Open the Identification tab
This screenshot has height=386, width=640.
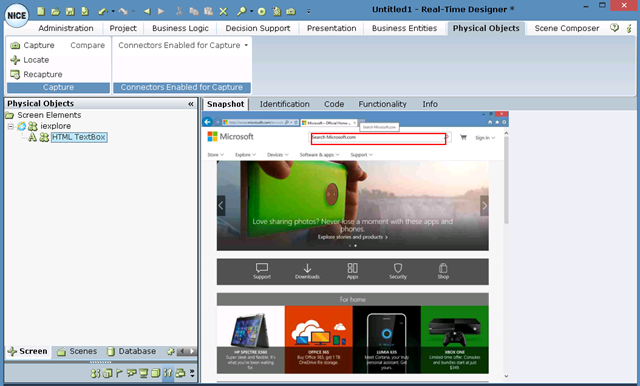click(x=284, y=104)
